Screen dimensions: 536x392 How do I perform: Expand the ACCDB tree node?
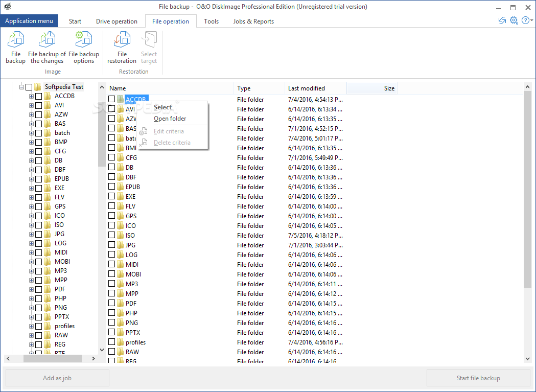click(31, 97)
